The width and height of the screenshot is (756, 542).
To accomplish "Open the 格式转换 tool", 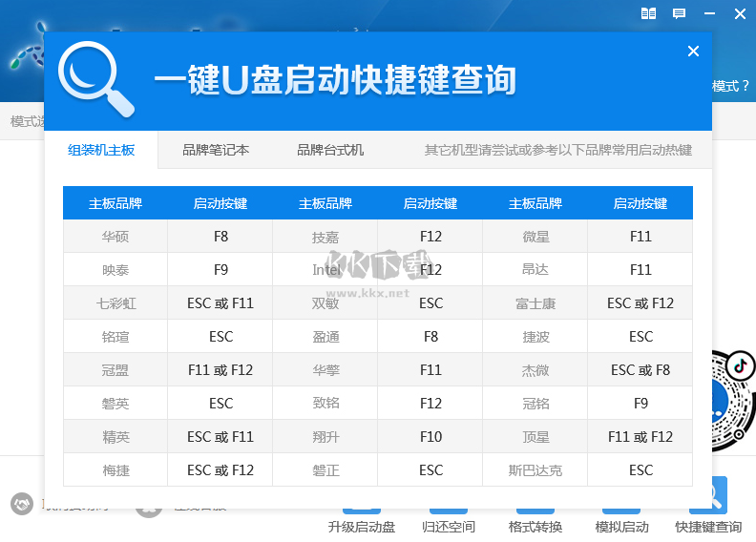I will tap(535, 527).
